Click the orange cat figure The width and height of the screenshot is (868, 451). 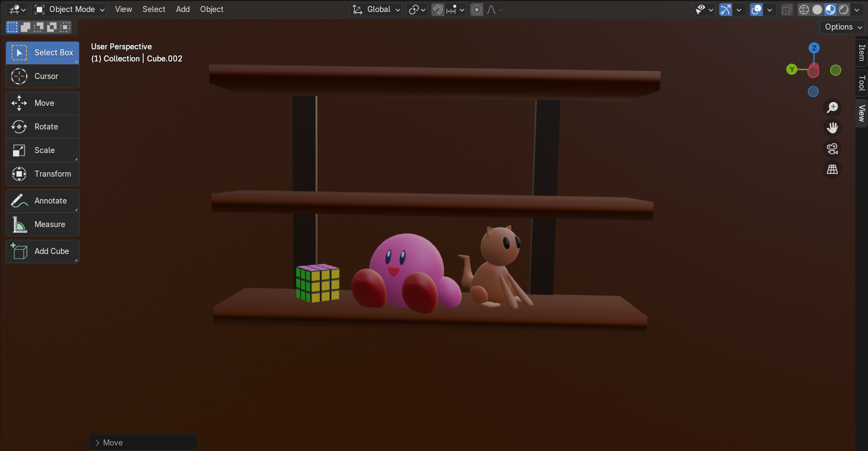pos(496,267)
